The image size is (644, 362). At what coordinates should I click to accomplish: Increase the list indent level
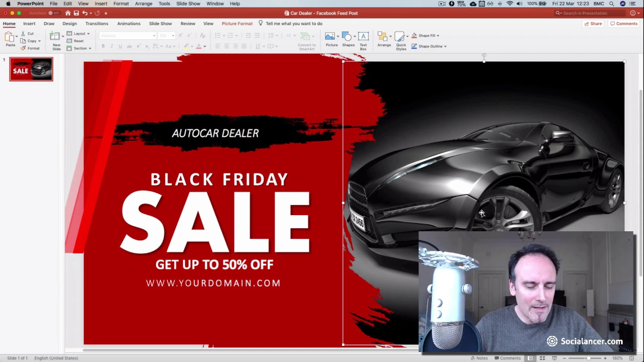pos(257,35)
